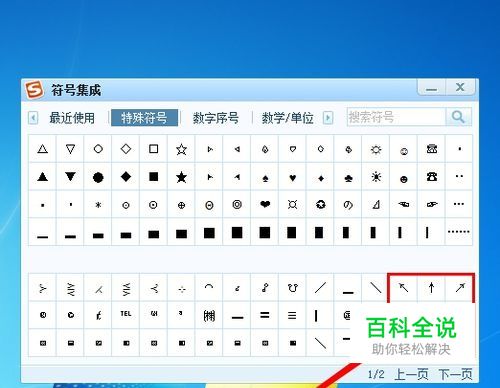Choose the left-pointing hand symbol
This screenshot has height=388, width=500.
(404, 204)
